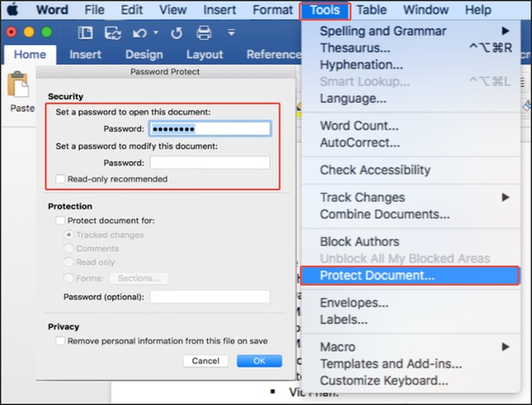Click OK in Password Protect dialog
The image size is (532, 405).
click(x=259, y=361)
